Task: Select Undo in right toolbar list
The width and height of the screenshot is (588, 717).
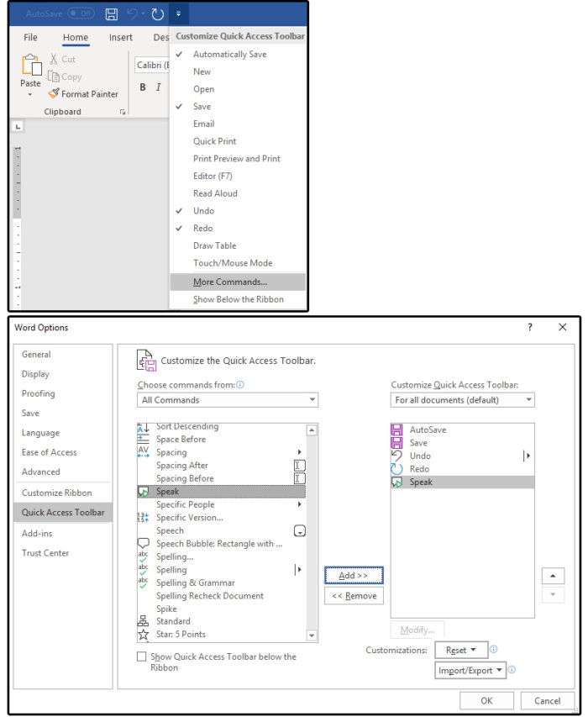Action: (462, 456)
